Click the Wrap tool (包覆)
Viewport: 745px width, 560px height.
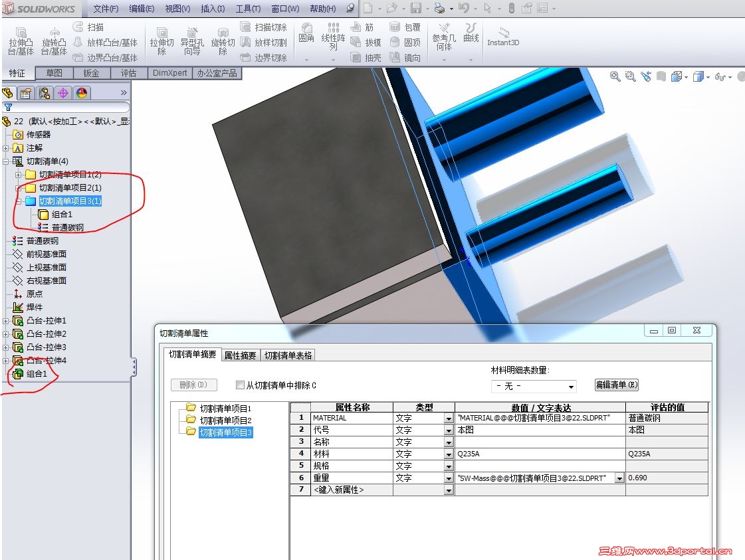(x=405, y=27)
